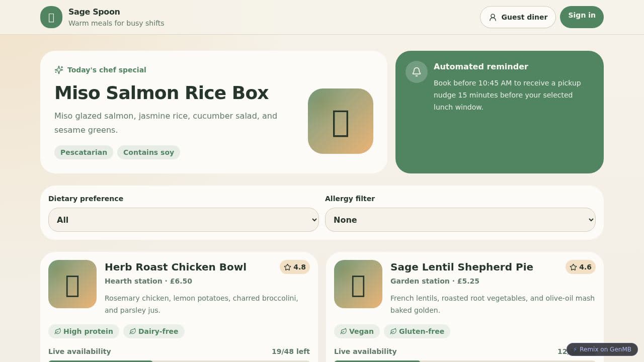Click the leaf icon on High protein tag
The width and height of the screenshot is (644, 362).
coord(58,331)
